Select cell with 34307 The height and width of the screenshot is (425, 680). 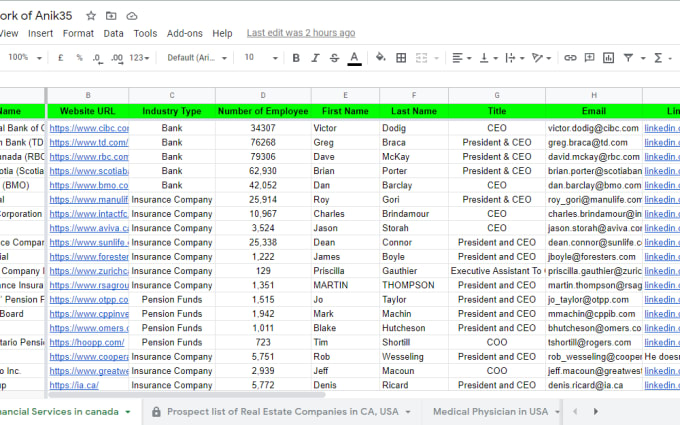click(x=263, y=128)
